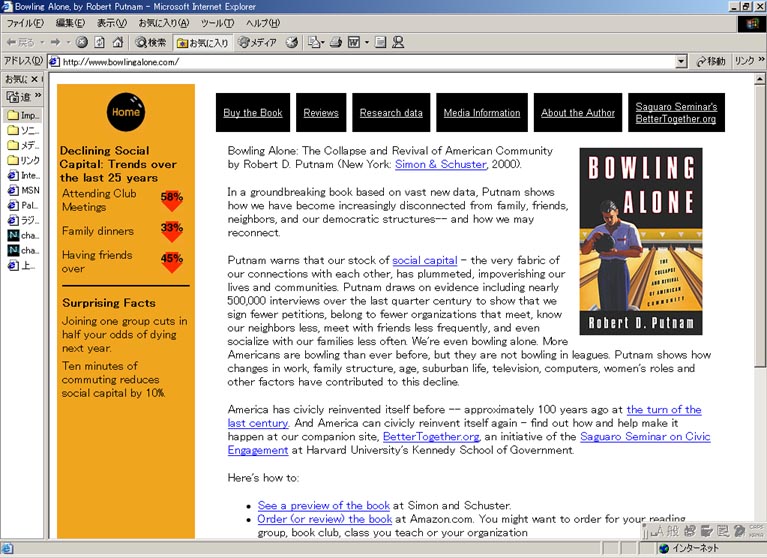Open the Inte.. favorite shortcut
This screenshot has width=767, height=558.
click(23, 175)
